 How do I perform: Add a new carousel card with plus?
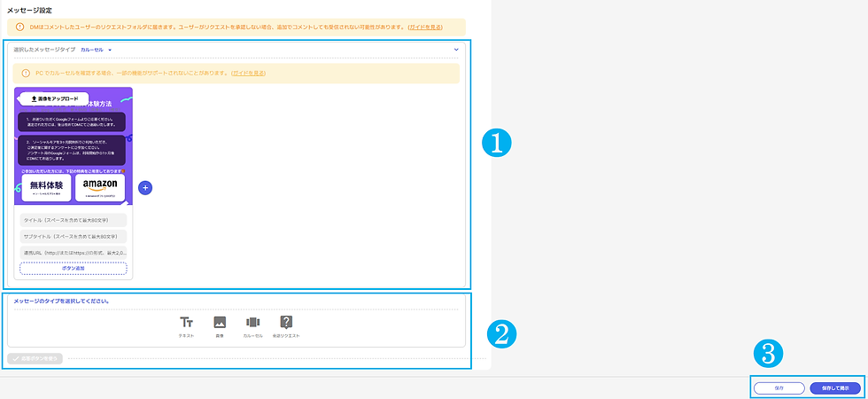click(145, 188)
